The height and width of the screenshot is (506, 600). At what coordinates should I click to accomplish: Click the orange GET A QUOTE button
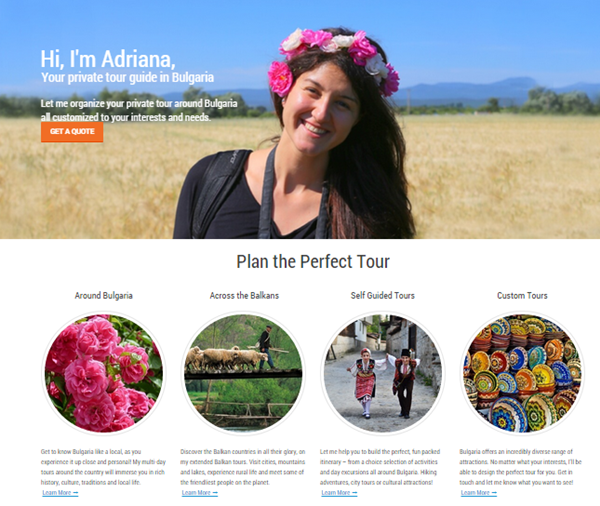click(72, 132)
